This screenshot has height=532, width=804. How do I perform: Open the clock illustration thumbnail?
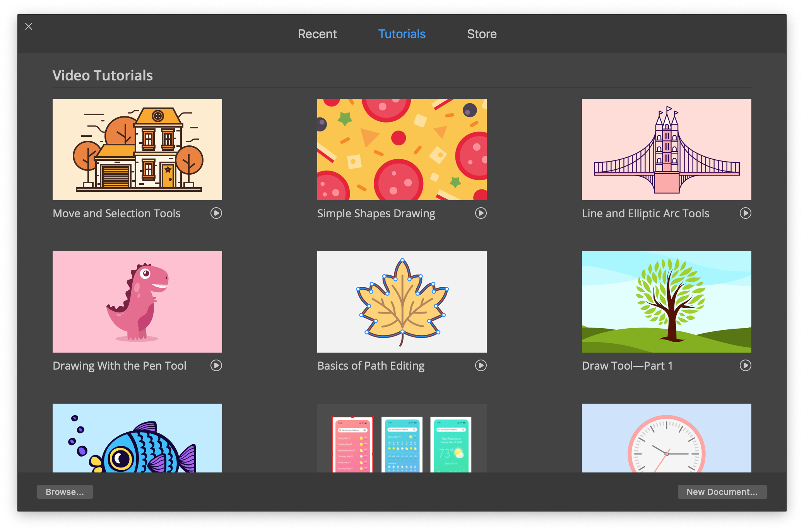point(666,438)
